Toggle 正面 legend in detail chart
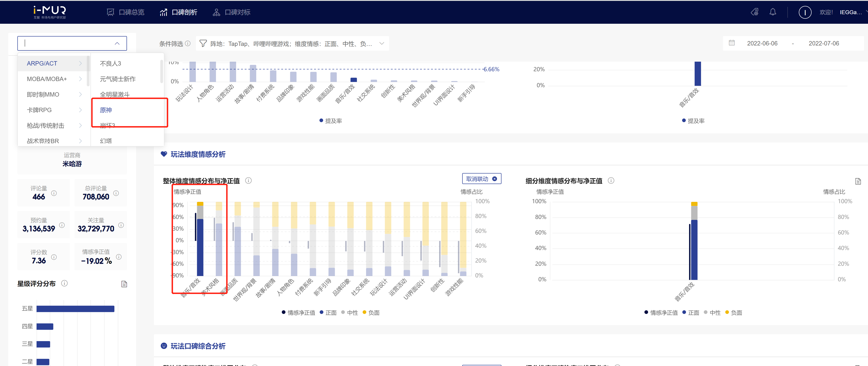The image size is (868, 366). pos(690,313)
